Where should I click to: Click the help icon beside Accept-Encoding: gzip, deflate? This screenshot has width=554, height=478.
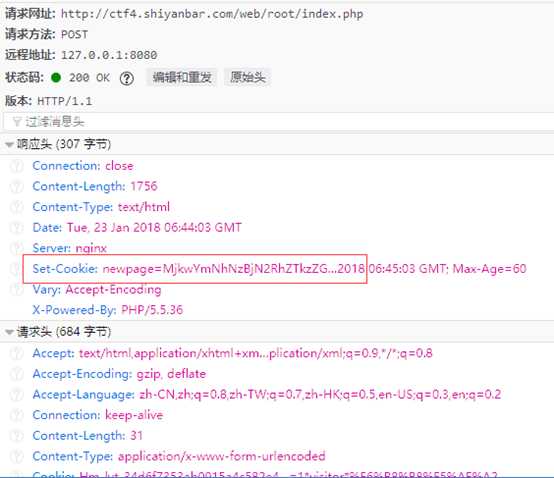coord(16,374)
